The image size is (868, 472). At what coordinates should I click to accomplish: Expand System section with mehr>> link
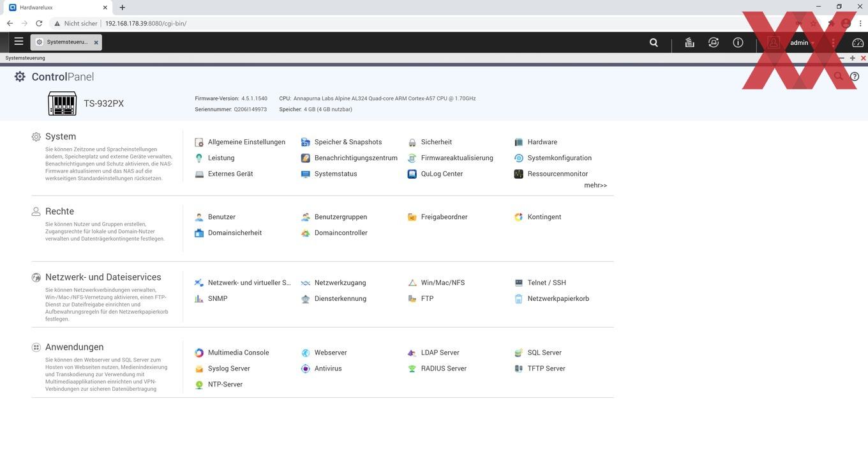(x=595, y=185)
